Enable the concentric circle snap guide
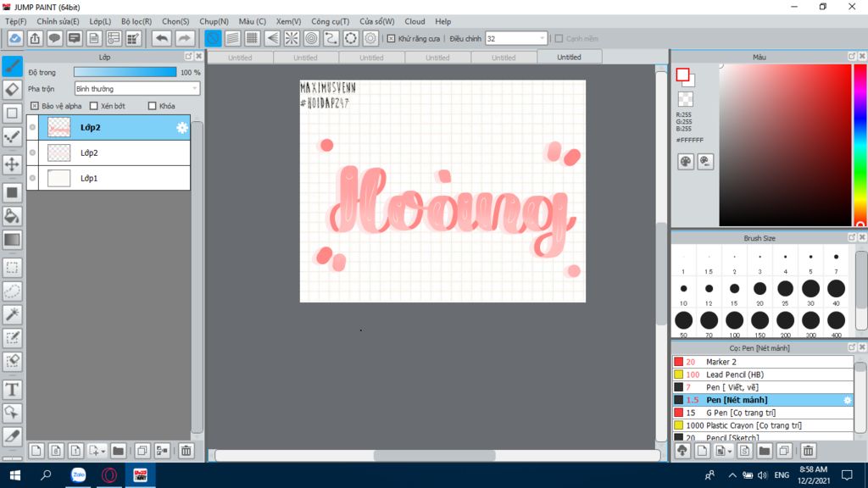Screen dimensions: 868x488 312,39
